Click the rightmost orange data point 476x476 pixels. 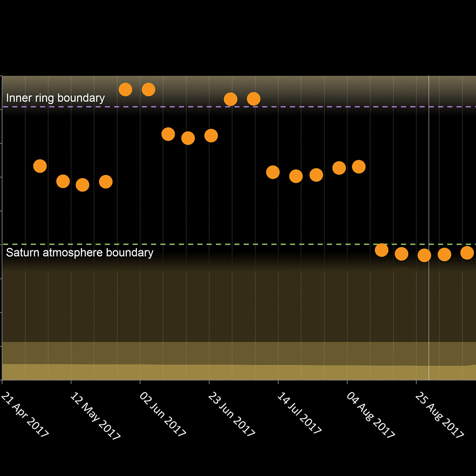click(467, 252)
